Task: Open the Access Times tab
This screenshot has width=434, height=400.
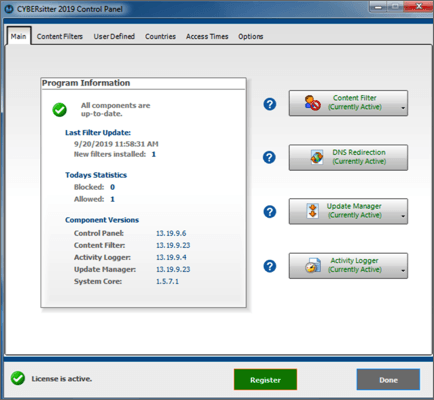Action: pos(207,36)
